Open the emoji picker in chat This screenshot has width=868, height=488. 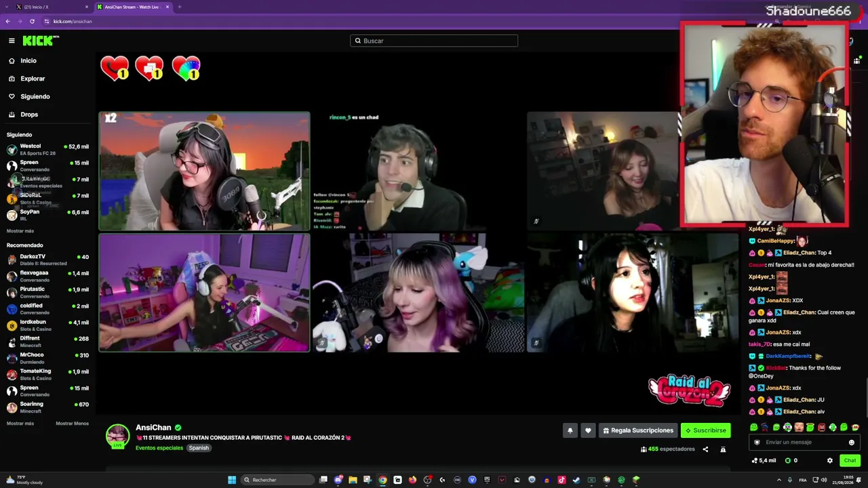coord(852,443)
